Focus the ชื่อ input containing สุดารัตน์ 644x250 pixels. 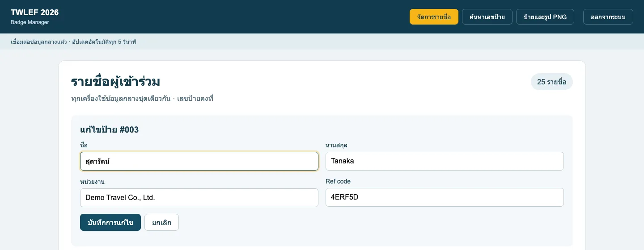[x=199, y=161]
